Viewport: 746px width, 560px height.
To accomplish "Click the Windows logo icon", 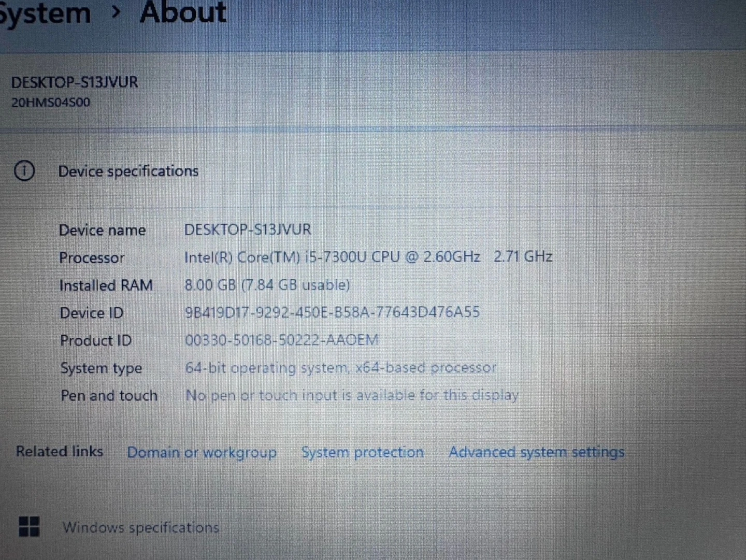I will [29, 526].
